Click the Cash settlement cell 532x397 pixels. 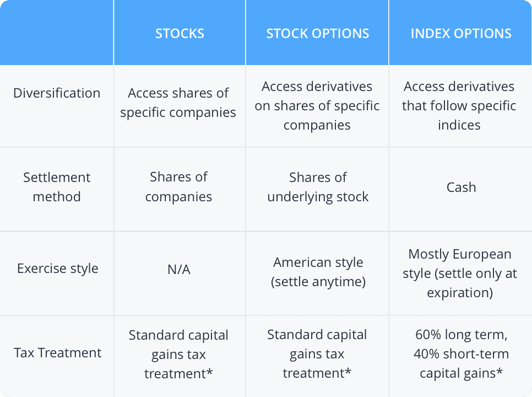coord(461,187)
